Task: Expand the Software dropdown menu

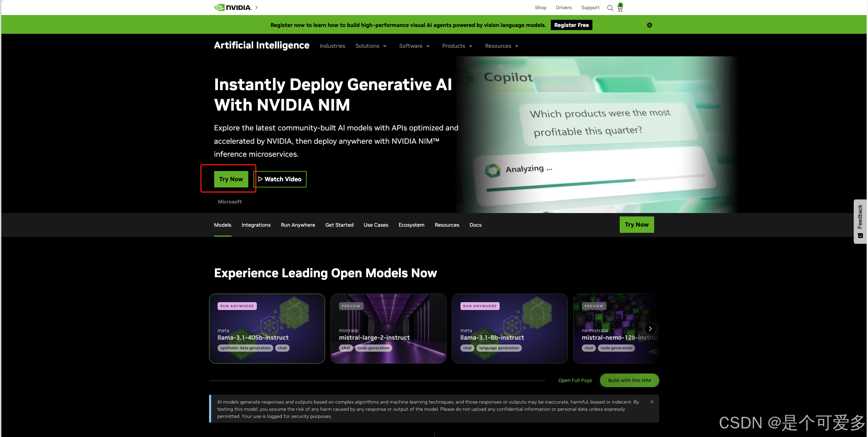Action: pyautogui.click(x=414, y=46)
